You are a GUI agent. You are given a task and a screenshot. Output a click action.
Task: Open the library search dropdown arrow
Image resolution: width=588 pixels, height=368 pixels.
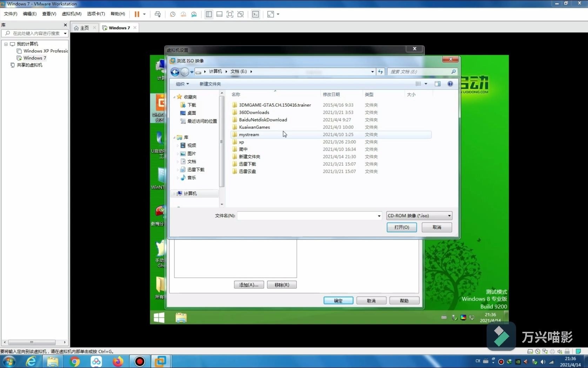coord(65,33)
